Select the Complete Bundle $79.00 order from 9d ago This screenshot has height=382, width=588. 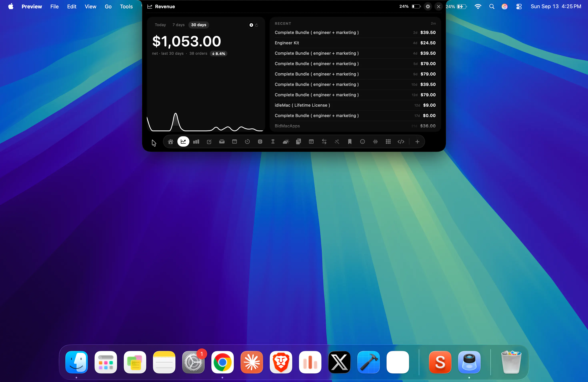[355, 74]
